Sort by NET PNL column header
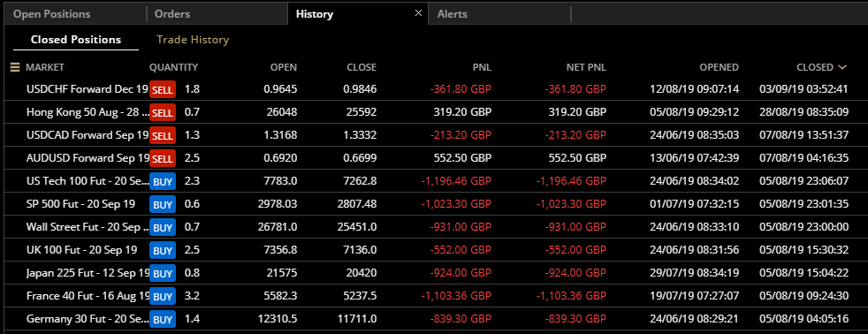 pos(586,67)
